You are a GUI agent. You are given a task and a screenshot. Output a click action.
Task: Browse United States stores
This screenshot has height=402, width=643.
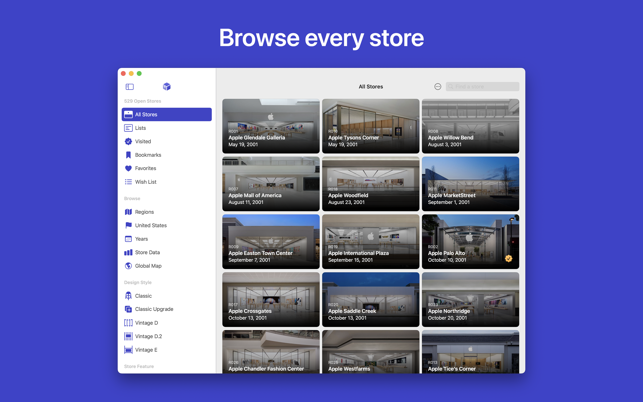pos(166,225)
